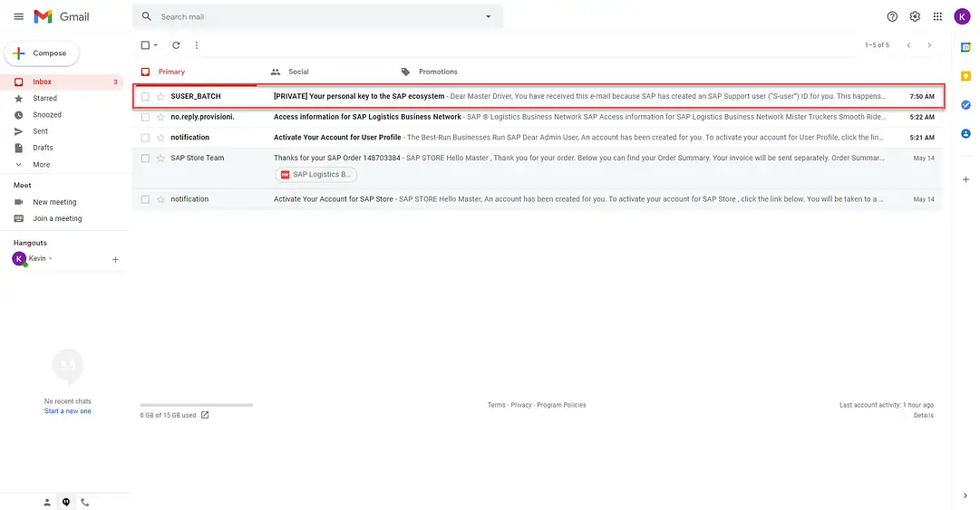
Task: Check the SAP Store Team email checkbox
Action: click(145, 158)
